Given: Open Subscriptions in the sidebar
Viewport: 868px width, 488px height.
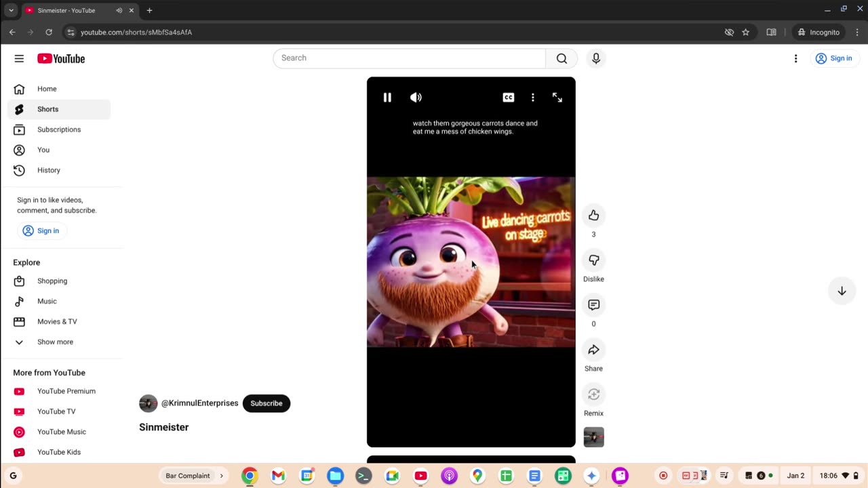Looking at the screenshot, I should pos(59,129).
